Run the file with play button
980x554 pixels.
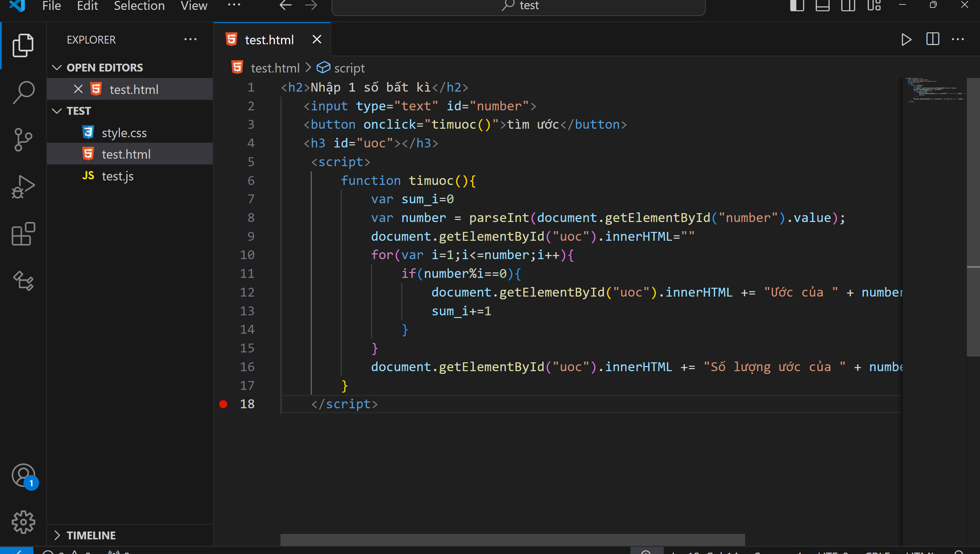[906, 39]
